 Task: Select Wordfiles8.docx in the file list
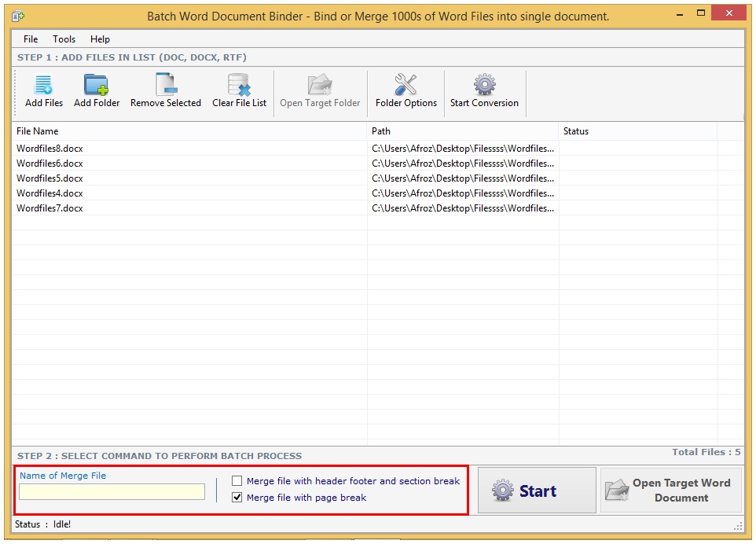[50, 149]
